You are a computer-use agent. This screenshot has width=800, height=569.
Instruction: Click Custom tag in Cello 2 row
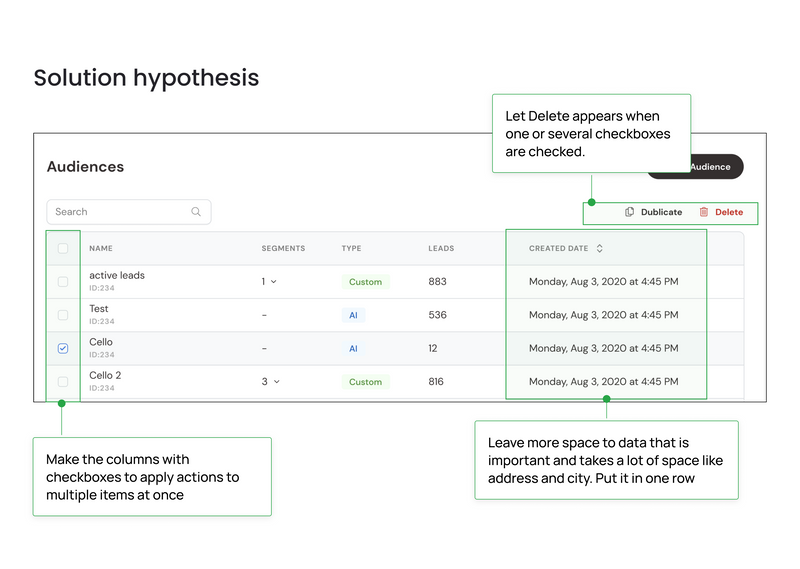click(365, 382)
